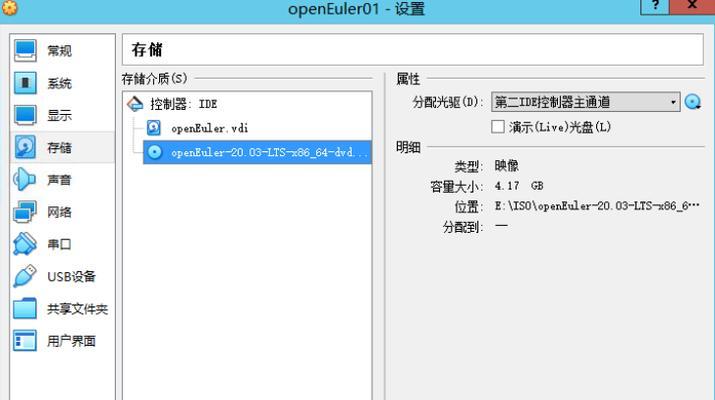
Task: Click the 存储介质(S) label
Action: tap(155, 78)
